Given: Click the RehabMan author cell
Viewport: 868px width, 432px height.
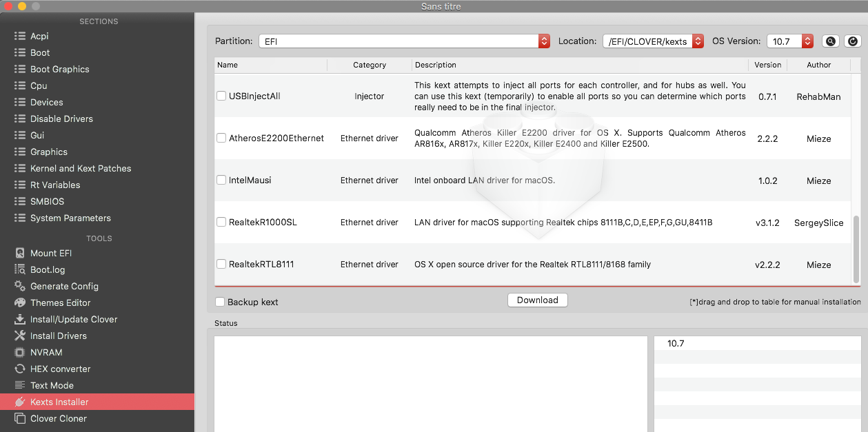Looking at the screenshot, I should [818, 97].
